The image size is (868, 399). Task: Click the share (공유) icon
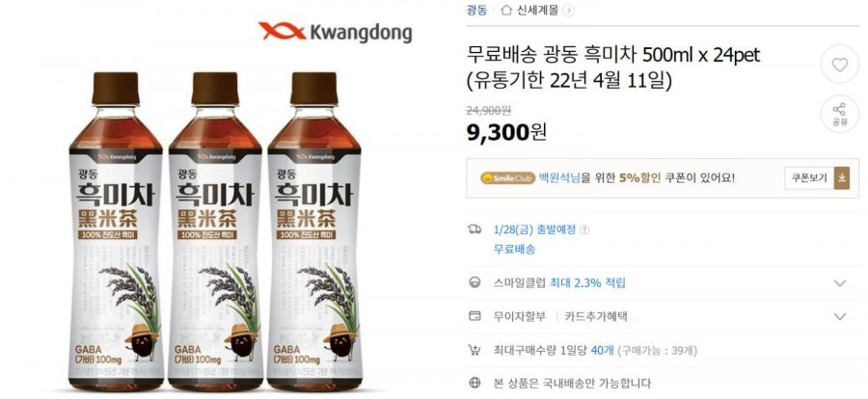tap(839, 115)
